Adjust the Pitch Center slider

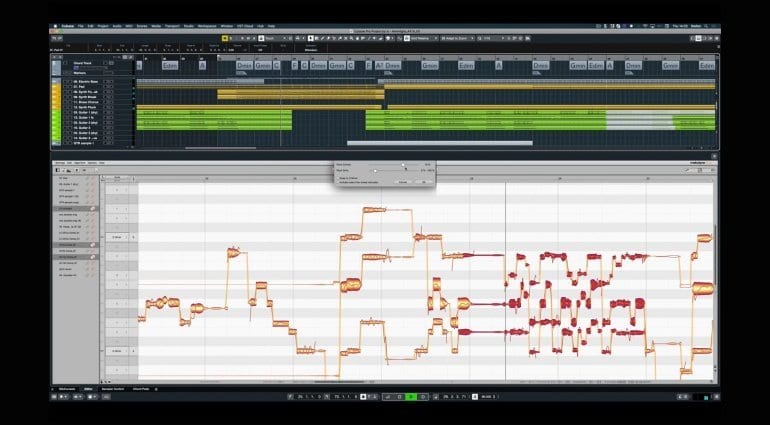click(403, 164)
